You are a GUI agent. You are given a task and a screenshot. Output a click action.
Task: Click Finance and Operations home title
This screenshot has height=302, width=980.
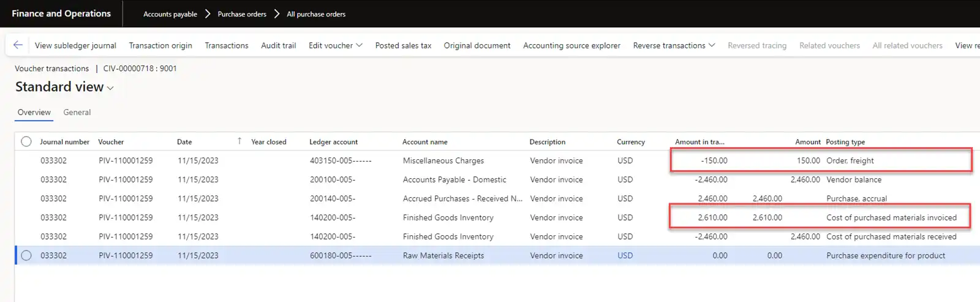pos(61,13)
